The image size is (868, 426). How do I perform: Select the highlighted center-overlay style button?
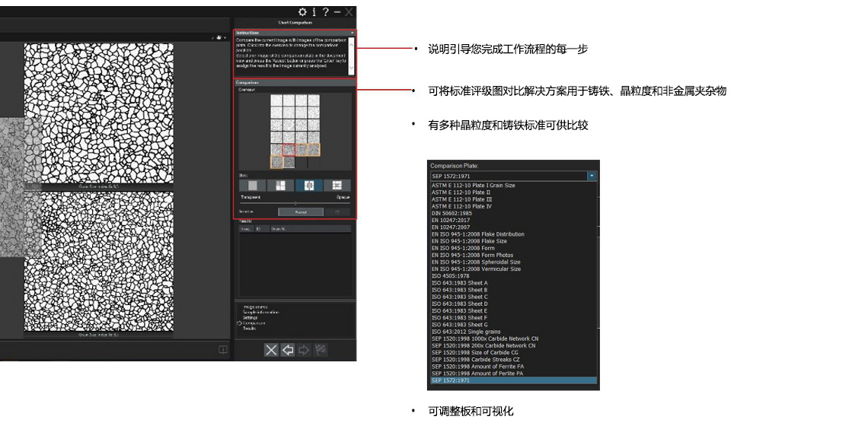coord(309,186)
